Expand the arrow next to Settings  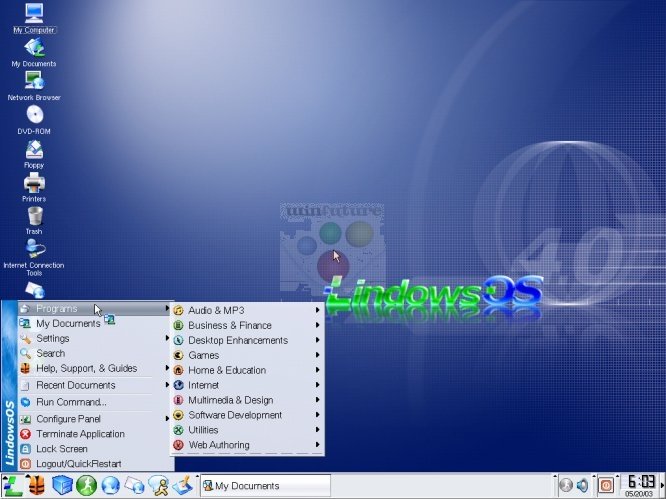(x=167, y=338)
